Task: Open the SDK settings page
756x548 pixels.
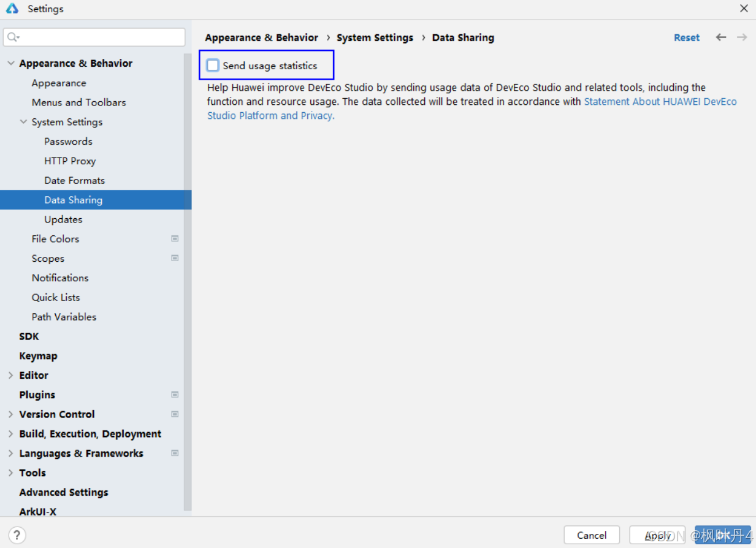Action: tap(29, 337)
